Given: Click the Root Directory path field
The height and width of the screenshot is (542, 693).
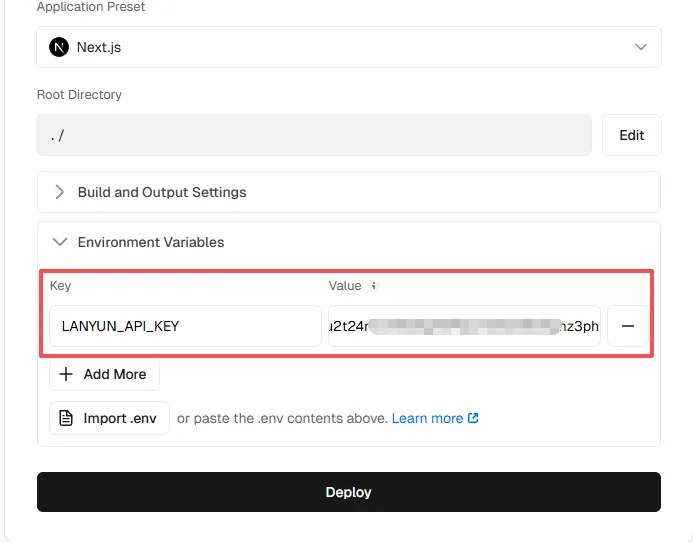Looking at the screenshot, I should pyautogui.click(x=314, y=135).
